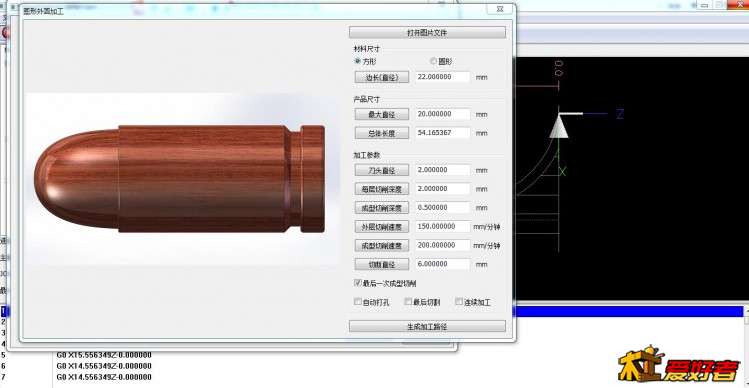Select the 圆形 round material radio button

coord(434,61)
